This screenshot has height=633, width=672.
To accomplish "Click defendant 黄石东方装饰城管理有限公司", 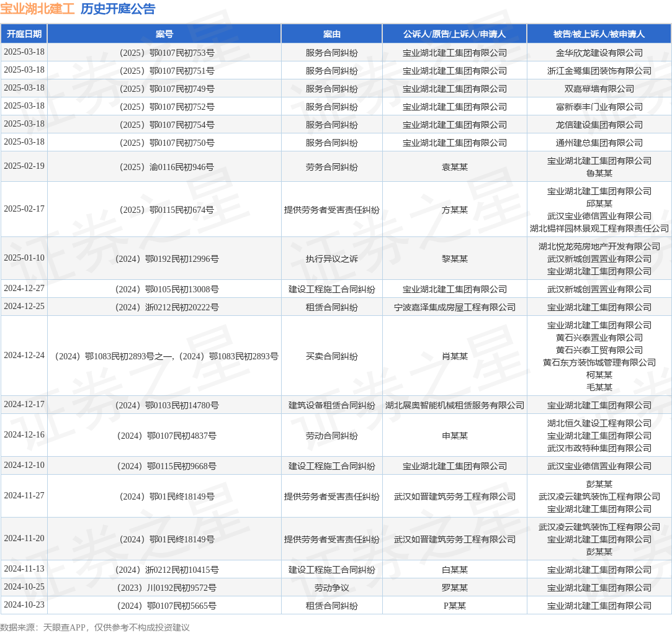I will 599,362.
